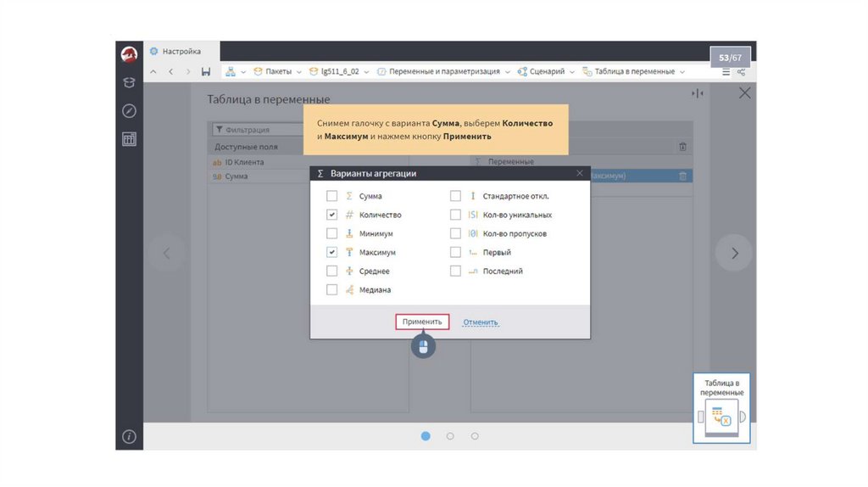Image resolution: width=868 pixels, height=487 pixels.
Task: Go up one level with the up arrow
Action: [x=153, y=71]
